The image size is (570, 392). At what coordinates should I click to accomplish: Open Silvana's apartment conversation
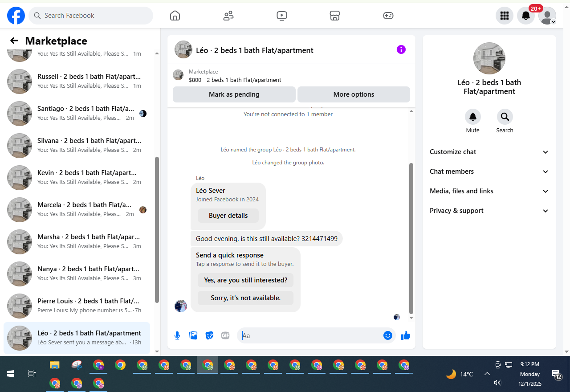pyautogui.click(x=77, y=146)
